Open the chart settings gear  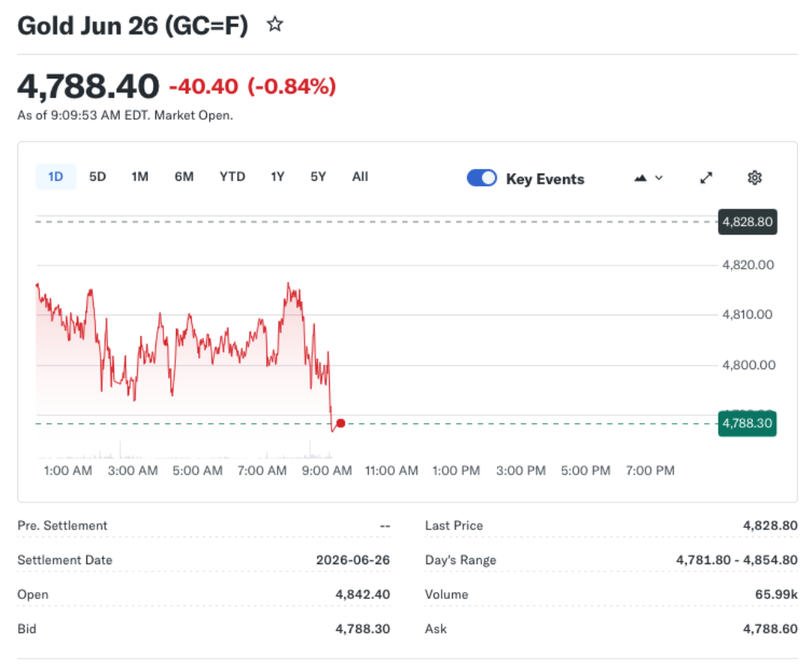tap(754, 178)
